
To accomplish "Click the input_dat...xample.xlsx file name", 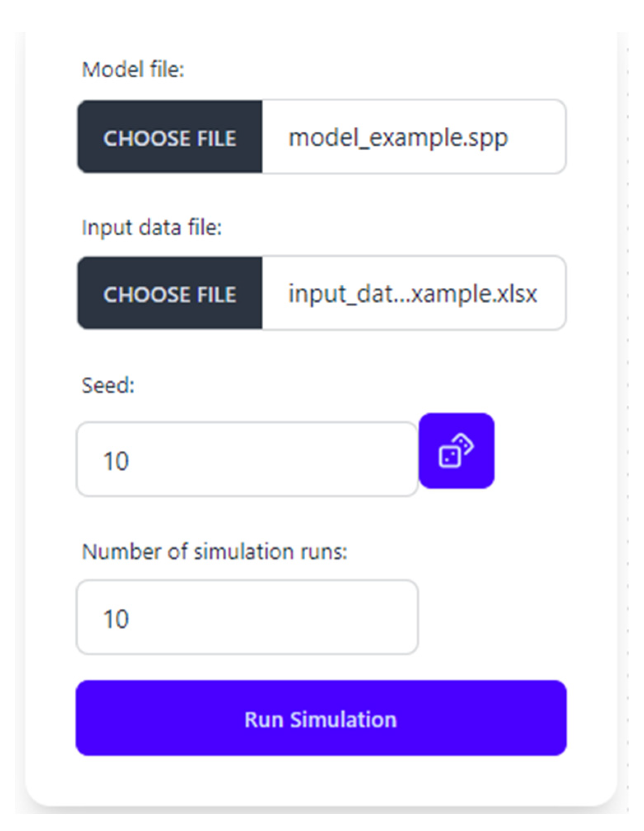I will pos(412,294).
